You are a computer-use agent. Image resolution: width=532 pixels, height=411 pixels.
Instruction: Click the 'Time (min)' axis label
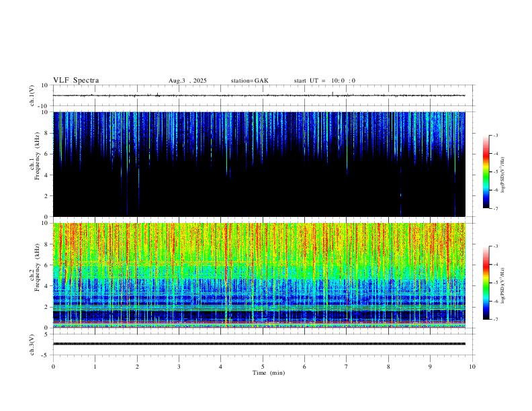(269, 373)
